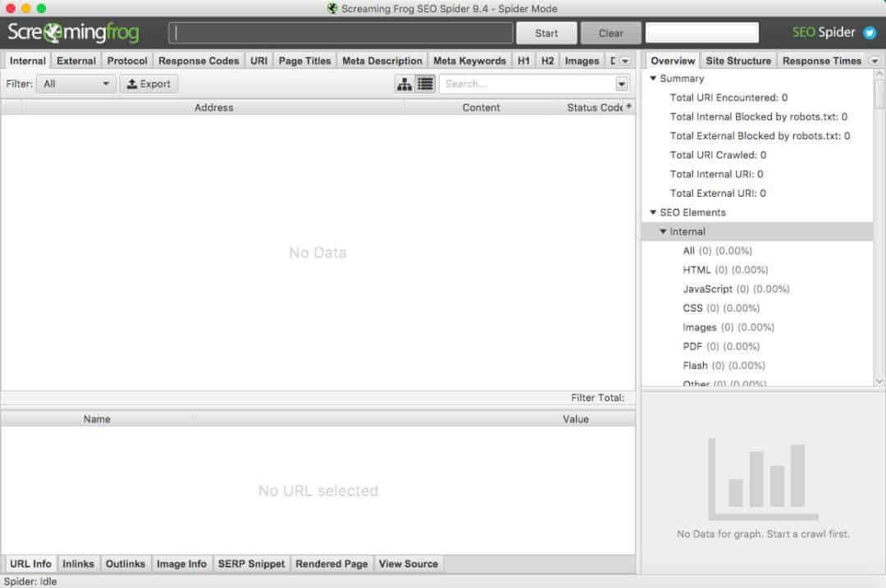Screen dimensions: 886x588
Task: Open the Outlinks tab
Action: [x=126, y=563]
